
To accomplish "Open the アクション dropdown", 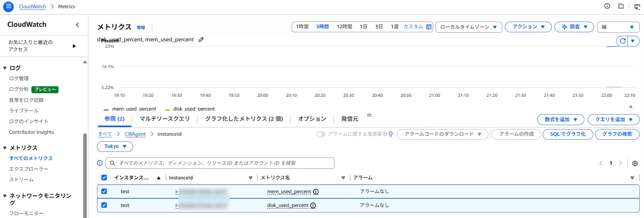I will tap(528, 27).
